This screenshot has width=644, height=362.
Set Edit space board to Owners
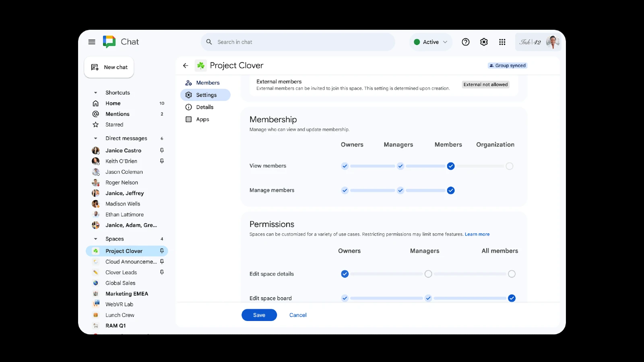(345, 298)
